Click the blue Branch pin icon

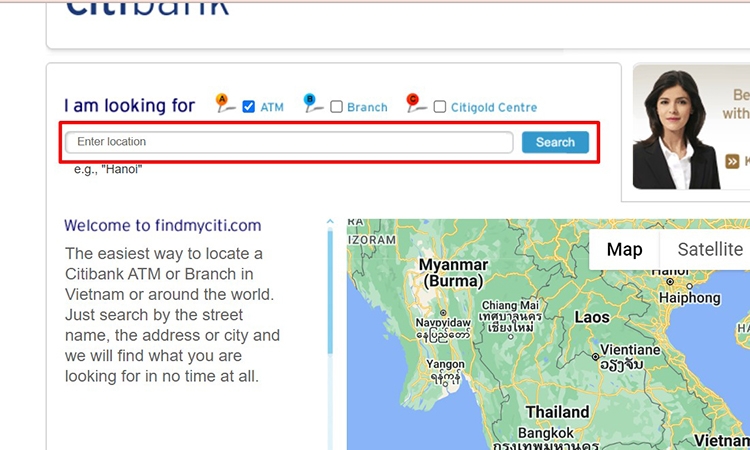pos(313,103)
